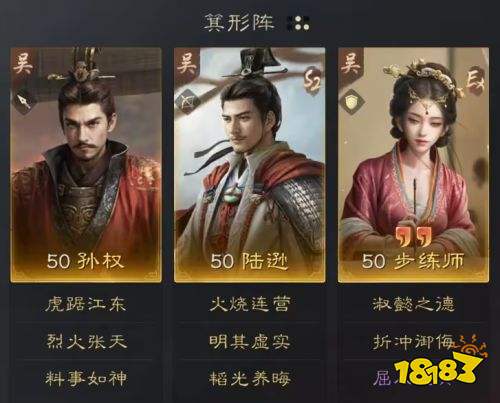Click the shield troop-type icon on 步练师 card

(x=351, y=102)
